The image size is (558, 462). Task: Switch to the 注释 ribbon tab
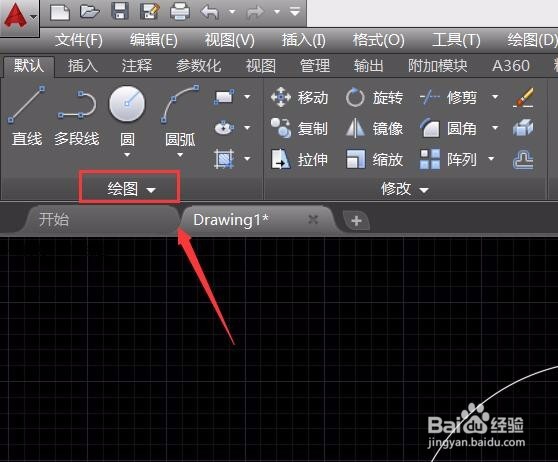[137, 66]
